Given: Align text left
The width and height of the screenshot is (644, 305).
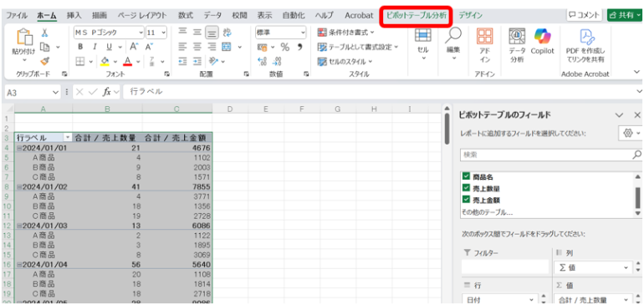Looking at the screenshot, I should click(182, 47).
